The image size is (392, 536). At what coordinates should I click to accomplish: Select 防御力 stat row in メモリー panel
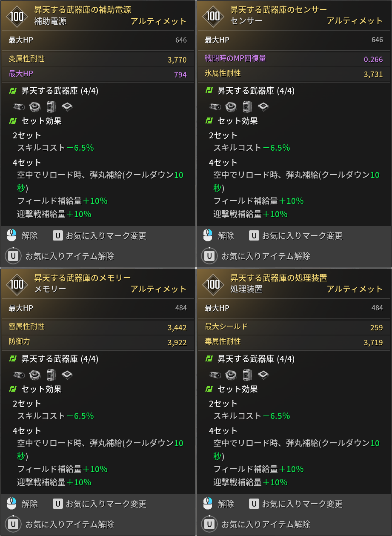click(x=98, y=342)
